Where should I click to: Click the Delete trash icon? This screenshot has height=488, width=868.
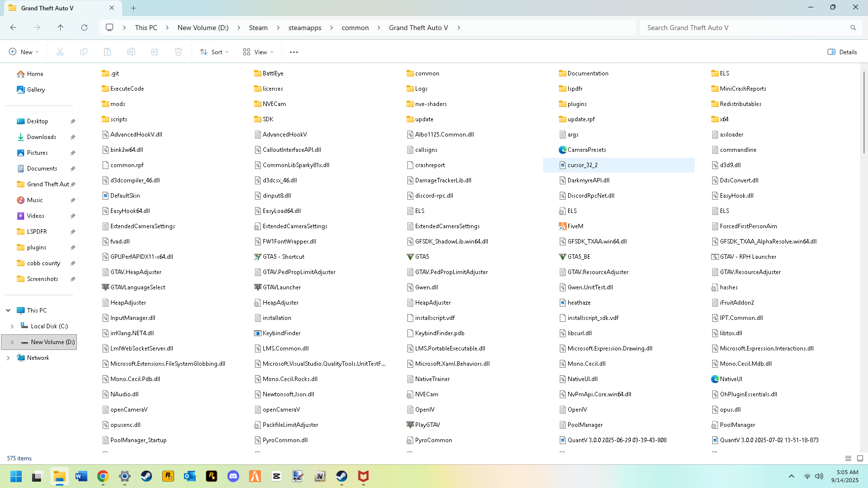click(179, 52)
